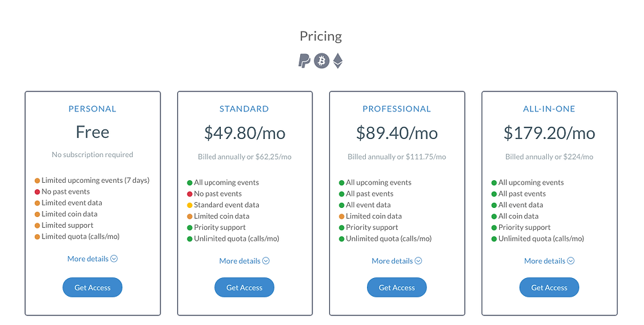The height and width of the screenshot is (325, 644).
Task: Click chevron icon beside Personal More details
Action: point(114,259)
